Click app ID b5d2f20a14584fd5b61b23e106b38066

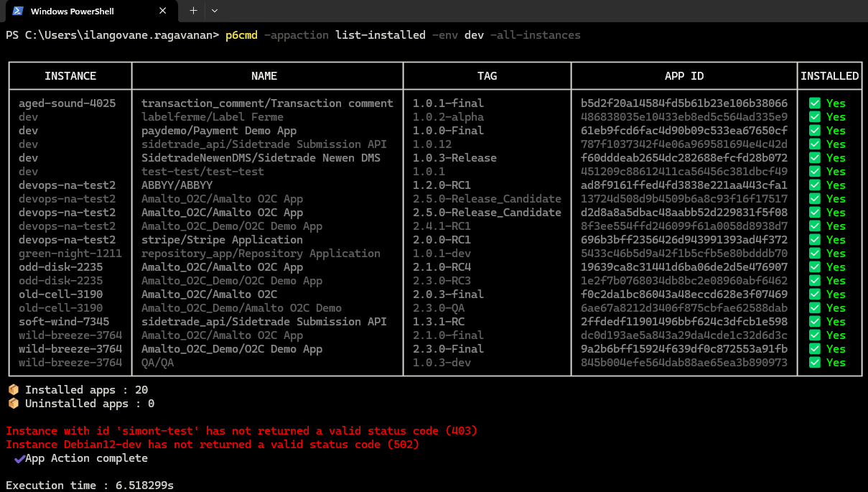coord(684,103)
